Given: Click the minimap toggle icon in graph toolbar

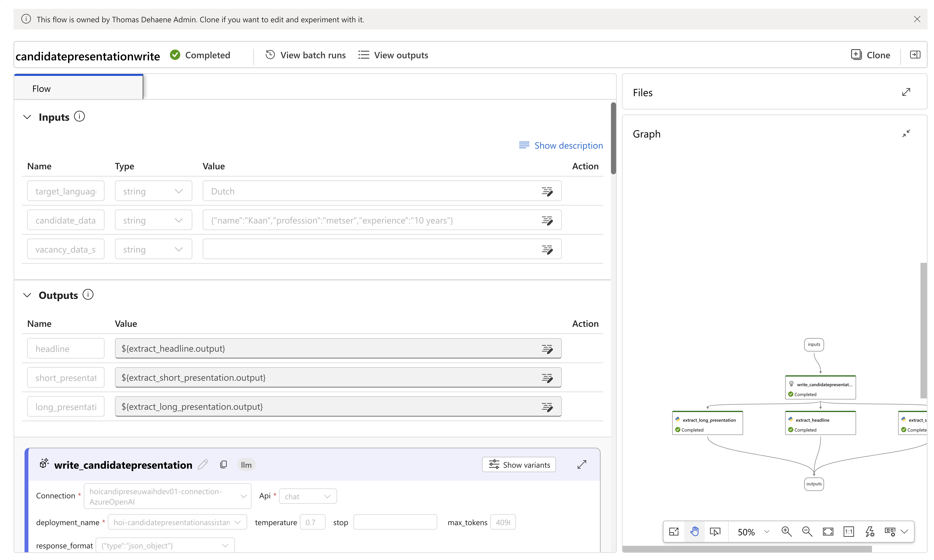Looking at the screenshot, I should [674, 532].
